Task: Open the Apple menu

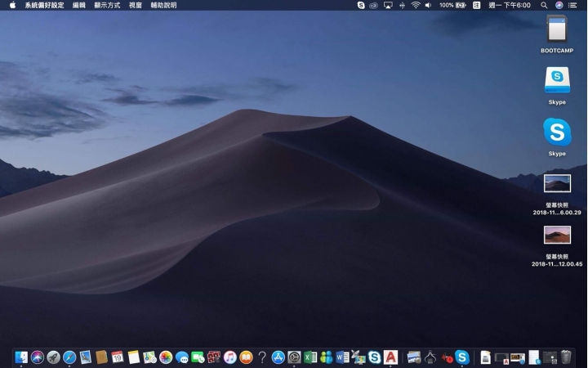Action: [12, 5]
